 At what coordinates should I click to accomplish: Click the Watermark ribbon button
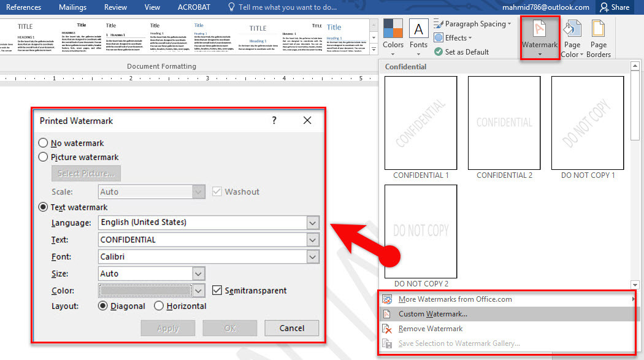[x=540, y=38]
